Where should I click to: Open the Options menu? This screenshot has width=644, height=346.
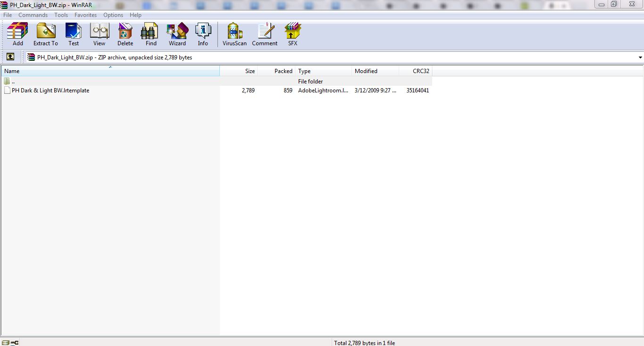(113, 15)
